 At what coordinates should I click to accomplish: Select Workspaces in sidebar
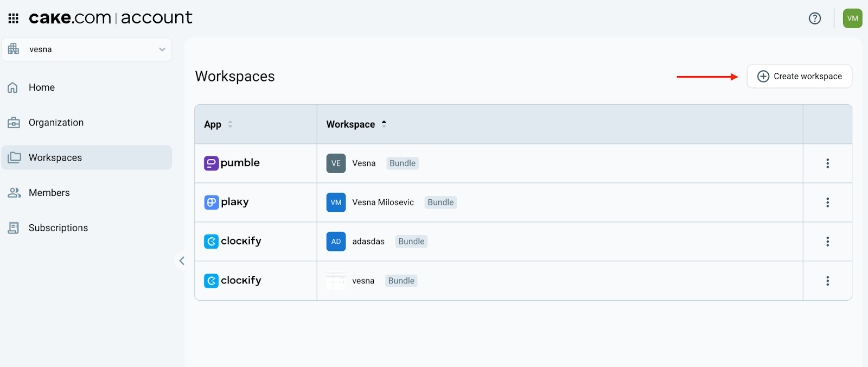87,157
